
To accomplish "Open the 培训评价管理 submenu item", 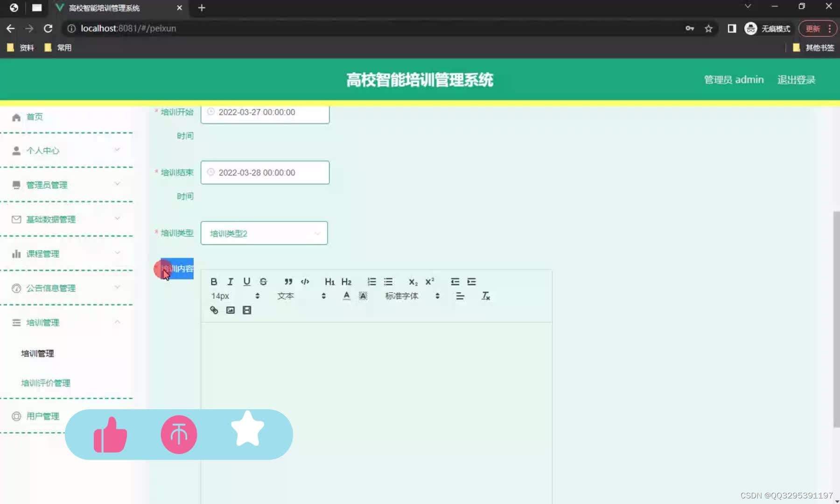I will 46,383.
